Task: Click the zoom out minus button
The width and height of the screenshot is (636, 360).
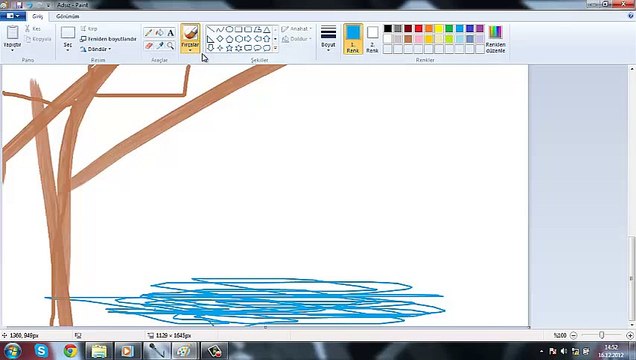Action: click(x=573, y=335)
